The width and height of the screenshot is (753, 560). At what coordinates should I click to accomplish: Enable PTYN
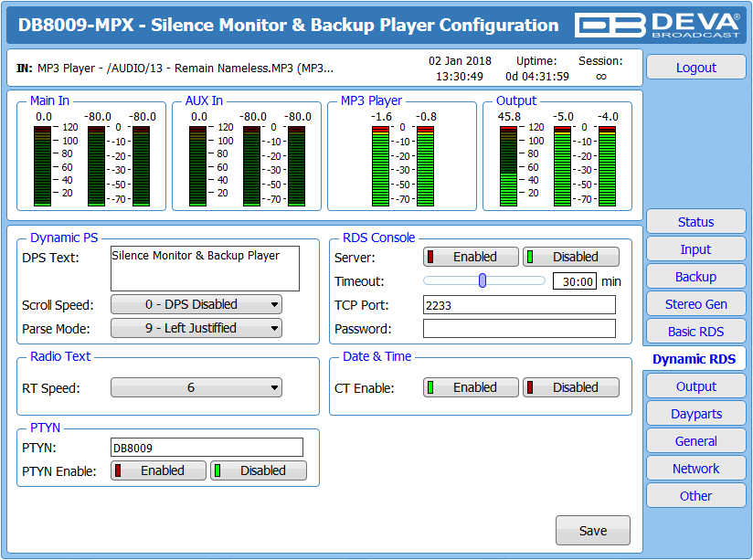158,470
